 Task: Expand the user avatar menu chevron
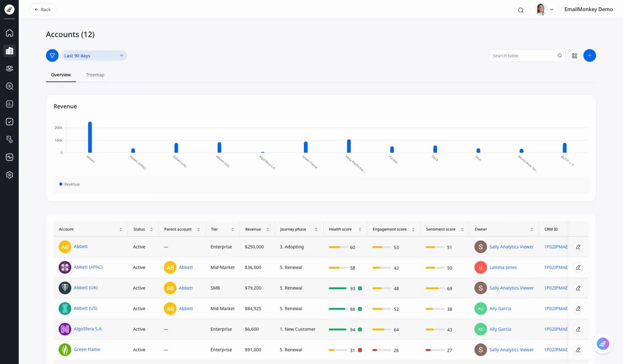pos(551,10)
